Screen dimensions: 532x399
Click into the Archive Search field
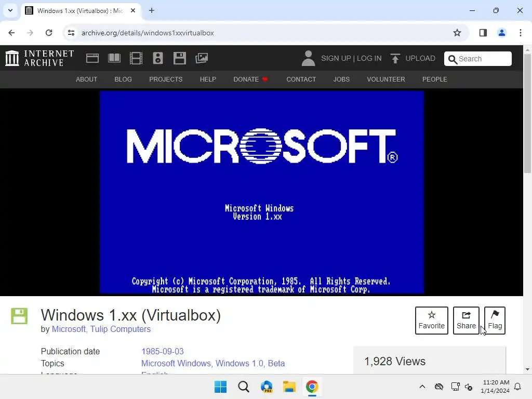pos(478,59)
